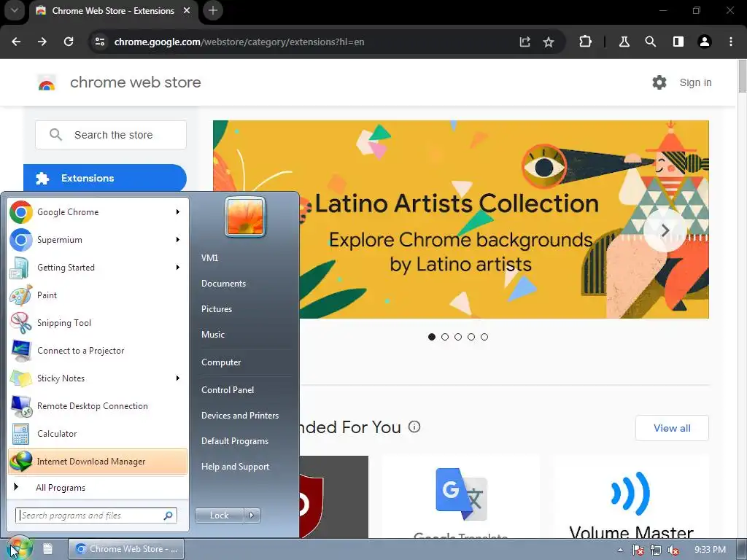
Task: Advance the banner carousel with next arrow
Action: tap(665, 231)
